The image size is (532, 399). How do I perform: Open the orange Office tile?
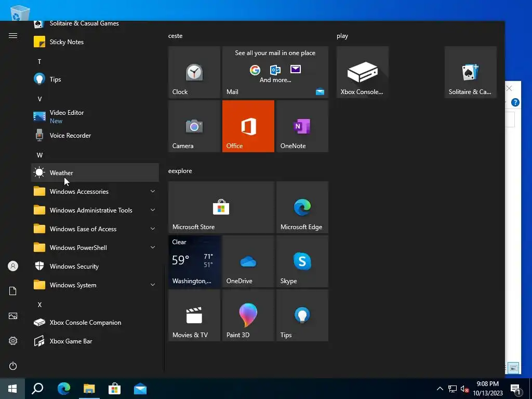[x=248, y=126]
